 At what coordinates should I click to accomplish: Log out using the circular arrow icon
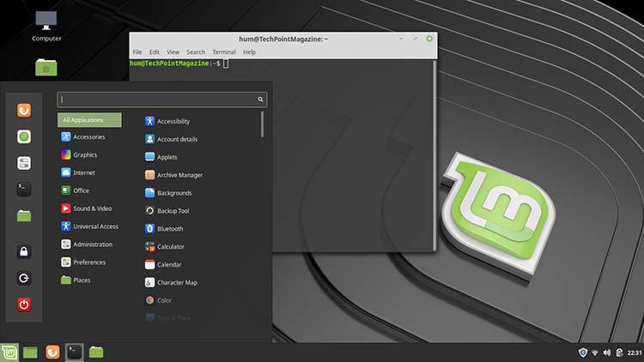pos(24,278)
